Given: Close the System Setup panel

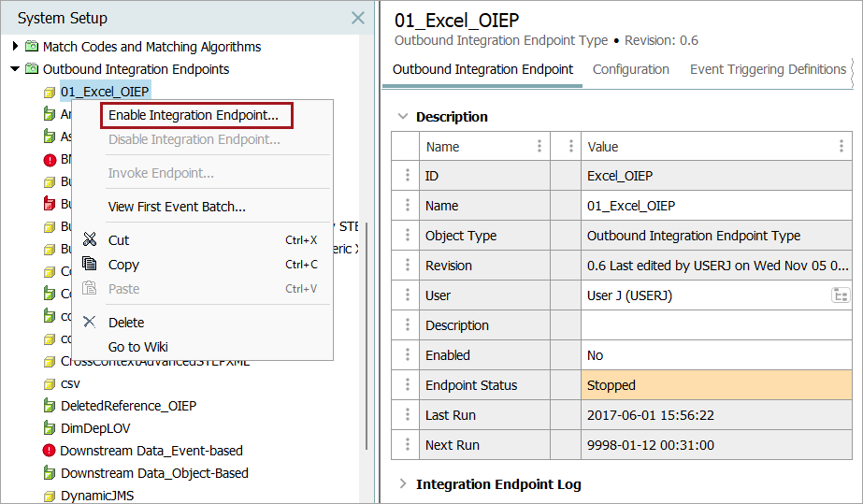Looking at the screenshot, I should (x=358, y=18).
